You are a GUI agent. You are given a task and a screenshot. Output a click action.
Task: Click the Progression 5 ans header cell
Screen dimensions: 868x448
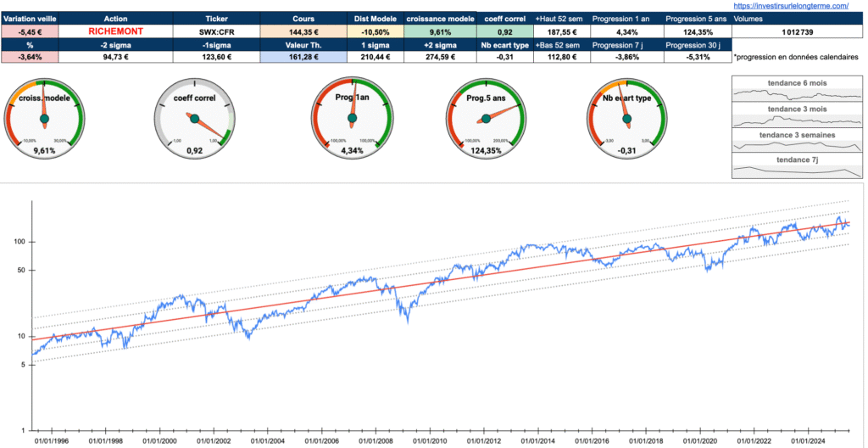(x=695, y=18)
